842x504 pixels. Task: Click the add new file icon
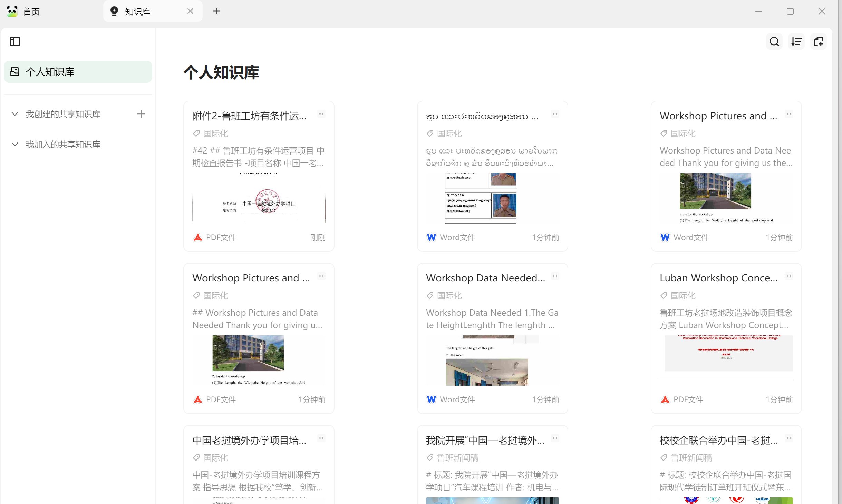(818, 41)
